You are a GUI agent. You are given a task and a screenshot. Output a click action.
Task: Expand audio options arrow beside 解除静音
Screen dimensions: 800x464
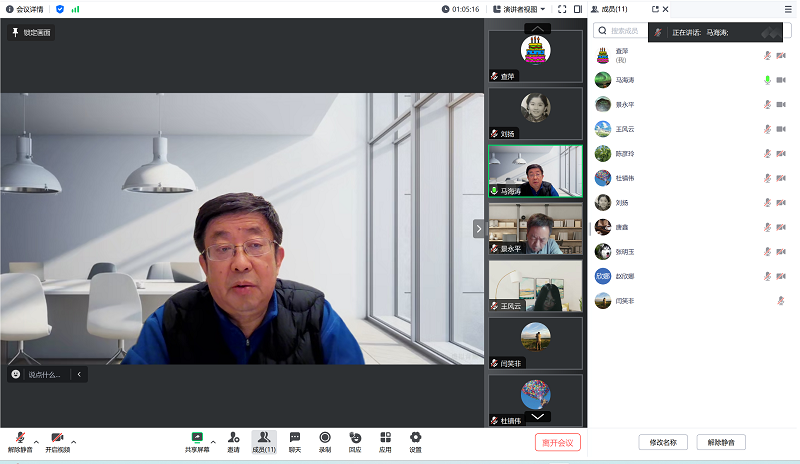pyautogui.click(x=36, y=441)
